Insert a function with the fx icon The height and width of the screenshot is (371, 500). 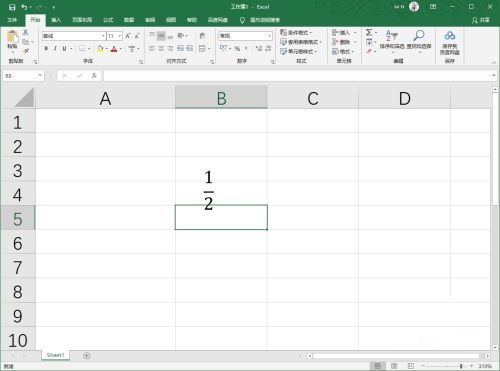(x=94, y=76)
